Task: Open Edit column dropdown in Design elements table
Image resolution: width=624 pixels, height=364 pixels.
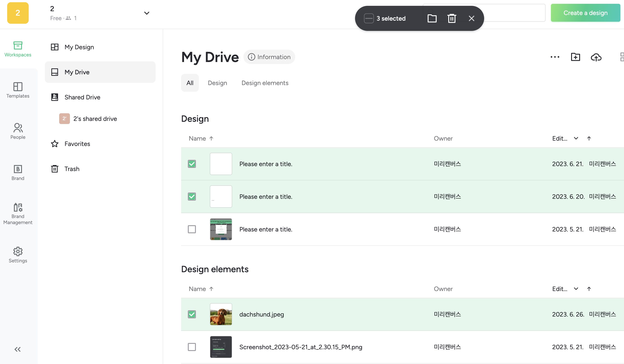Action: click(576, 289)
